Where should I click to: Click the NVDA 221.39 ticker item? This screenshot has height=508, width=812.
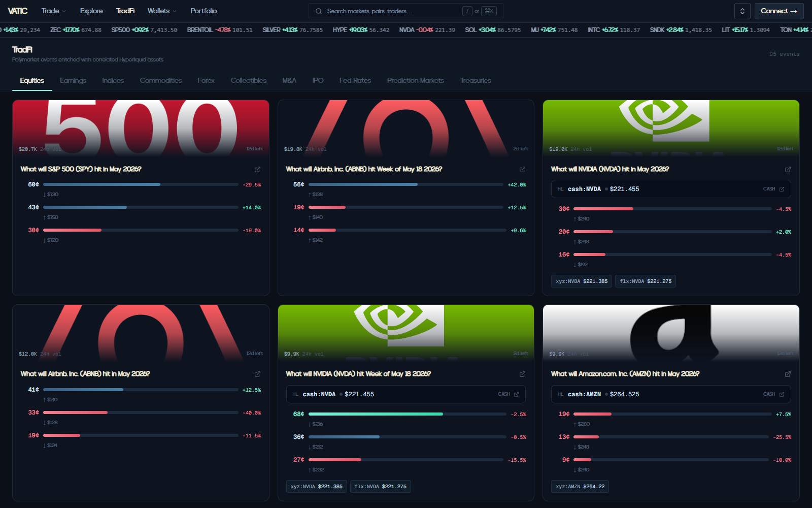coord(427,30)
